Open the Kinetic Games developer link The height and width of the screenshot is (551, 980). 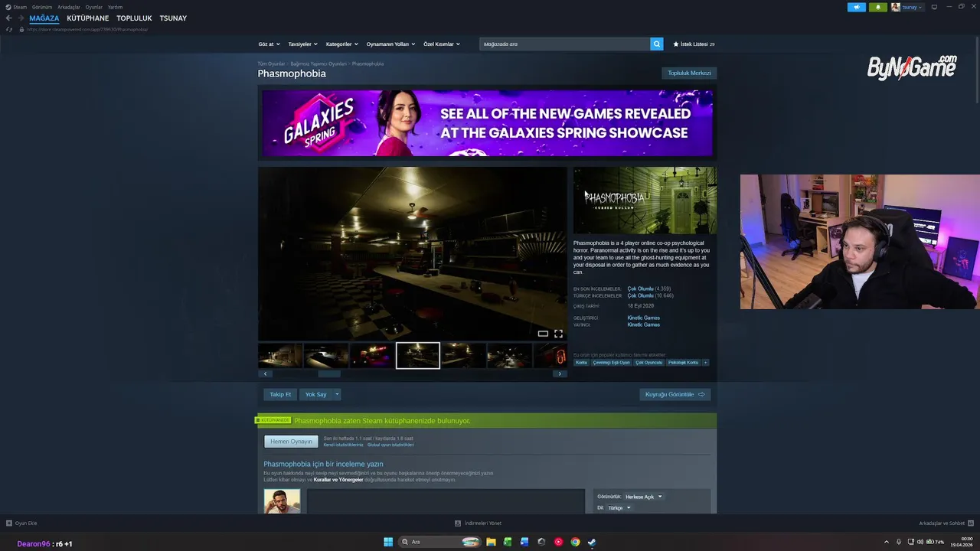point(643,318)
